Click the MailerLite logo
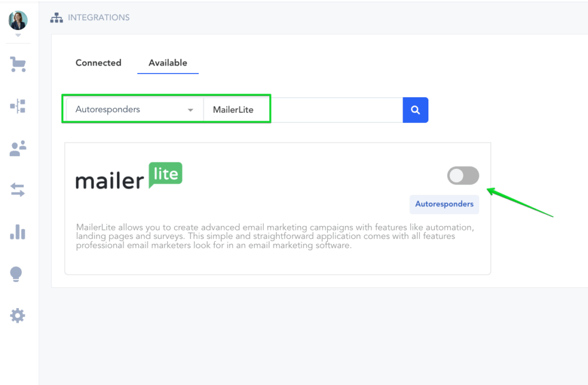This screenshot has width=588, height=385. pyautogui.click(x=129, y=175)
